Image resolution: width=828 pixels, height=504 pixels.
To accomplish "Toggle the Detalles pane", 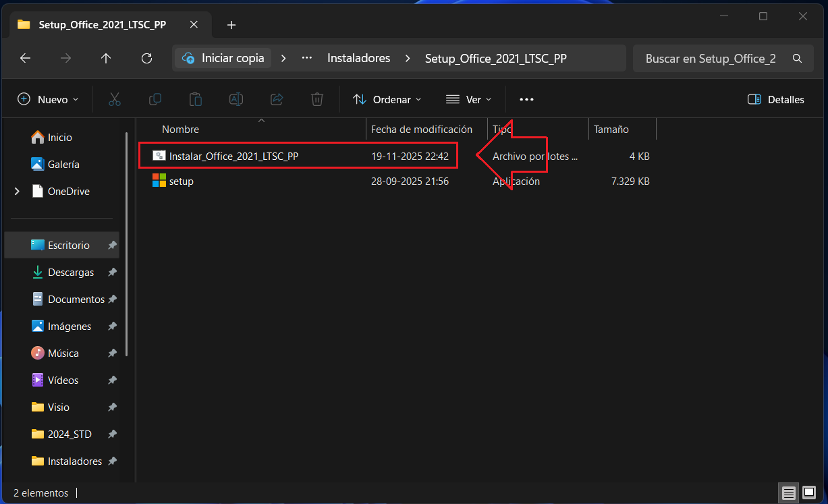I will click(776, 99).
